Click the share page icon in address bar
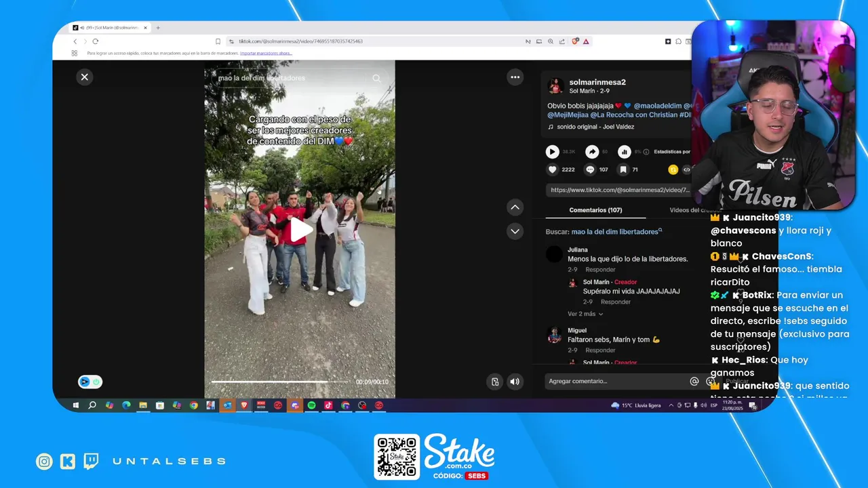This screenshot has height=488, width=868. (562, 41)
